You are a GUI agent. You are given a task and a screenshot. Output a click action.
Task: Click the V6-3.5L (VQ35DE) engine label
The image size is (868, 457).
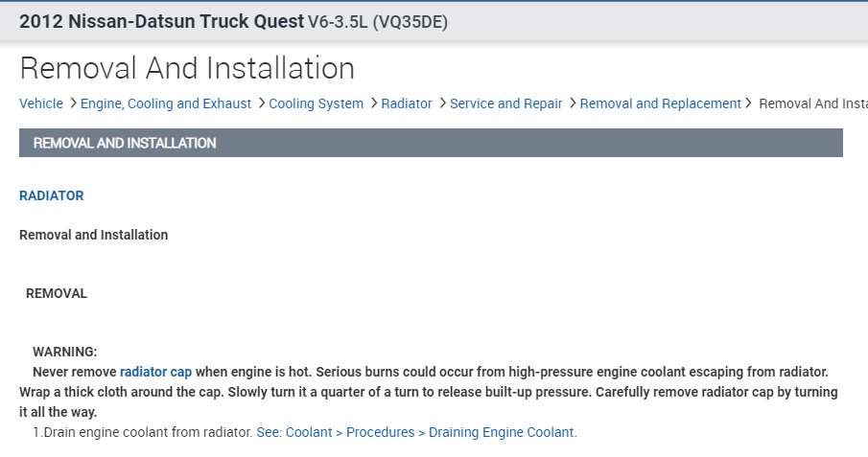pyautogui.click(x=378, y=22)
